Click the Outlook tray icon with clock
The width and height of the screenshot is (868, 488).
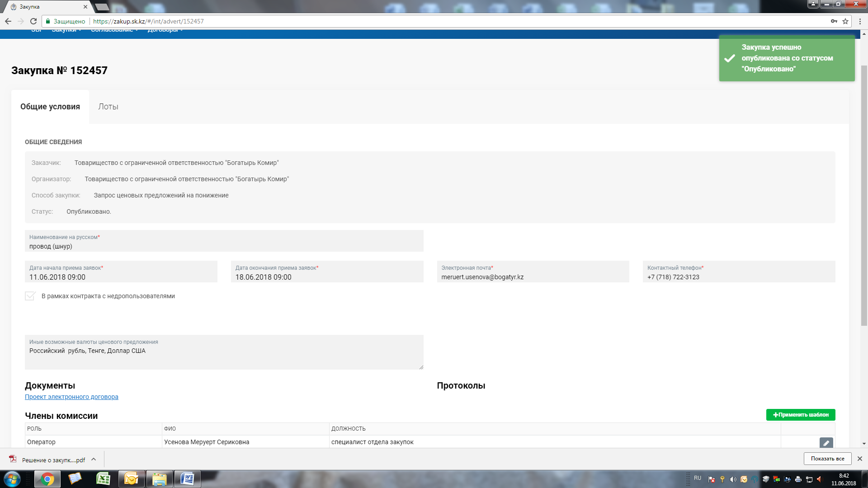click(744, 479)
